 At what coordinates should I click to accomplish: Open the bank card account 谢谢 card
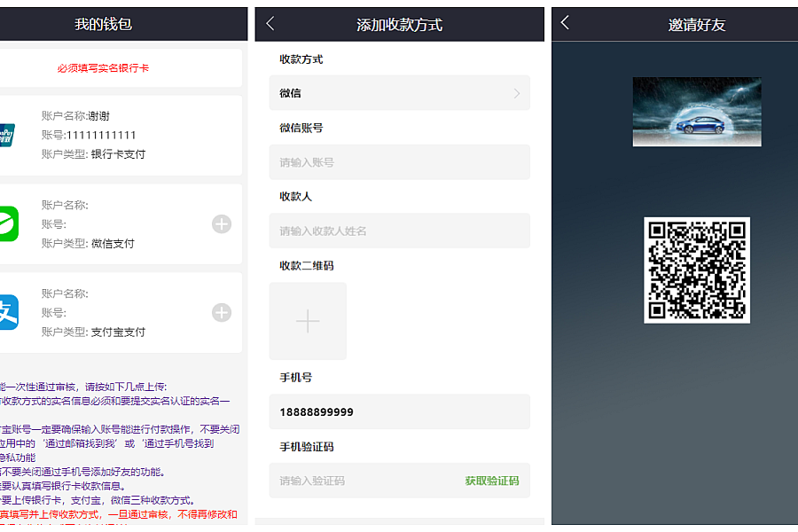(x=121, y=136)
